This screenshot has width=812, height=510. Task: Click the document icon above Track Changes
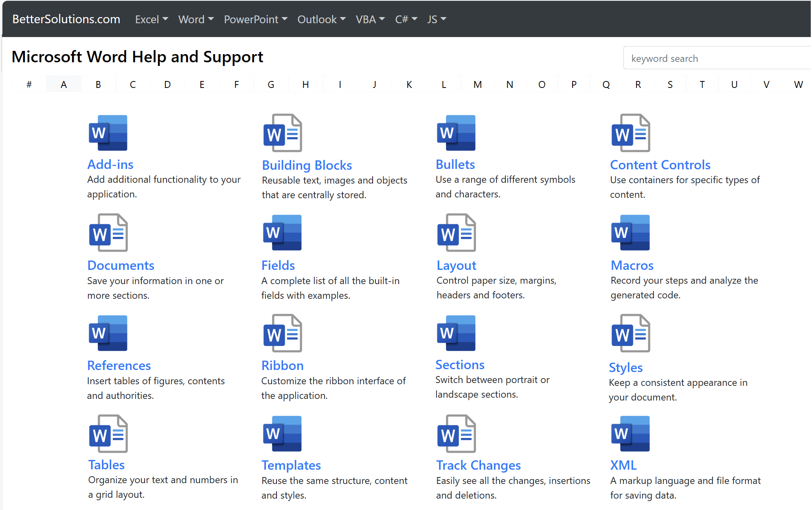(456, 433)
